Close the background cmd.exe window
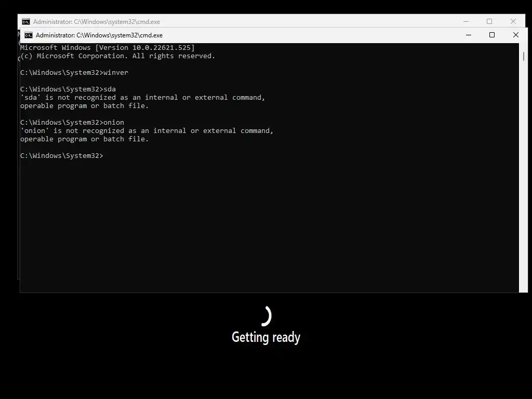The width and height of the screenshot is (532, 399). coord(513,21)
